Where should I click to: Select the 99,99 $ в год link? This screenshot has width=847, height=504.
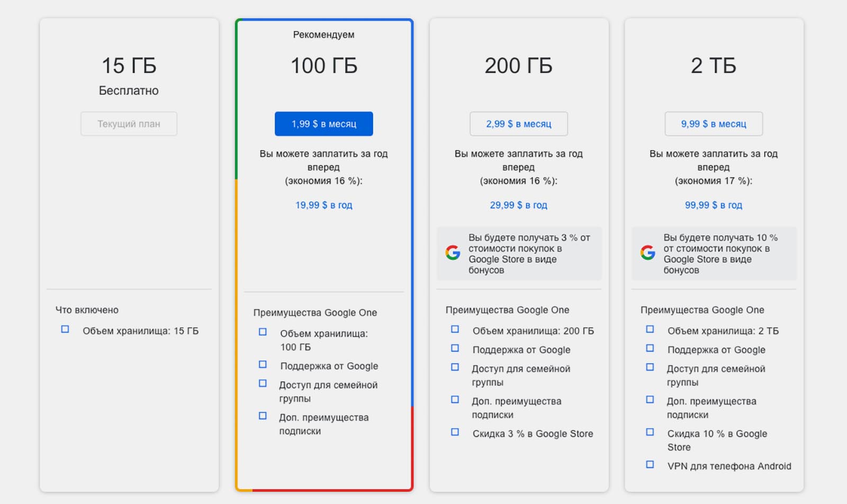click(713, 205)
